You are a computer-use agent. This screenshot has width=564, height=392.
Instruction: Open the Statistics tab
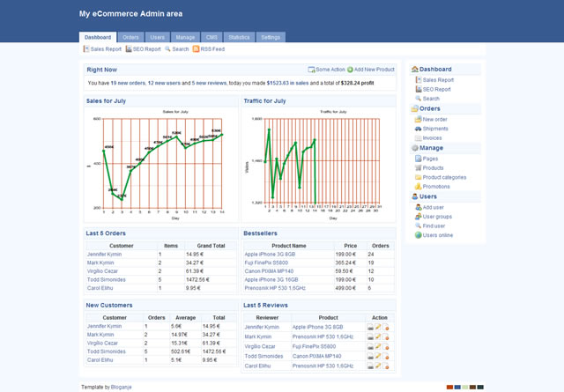point(239,37)
